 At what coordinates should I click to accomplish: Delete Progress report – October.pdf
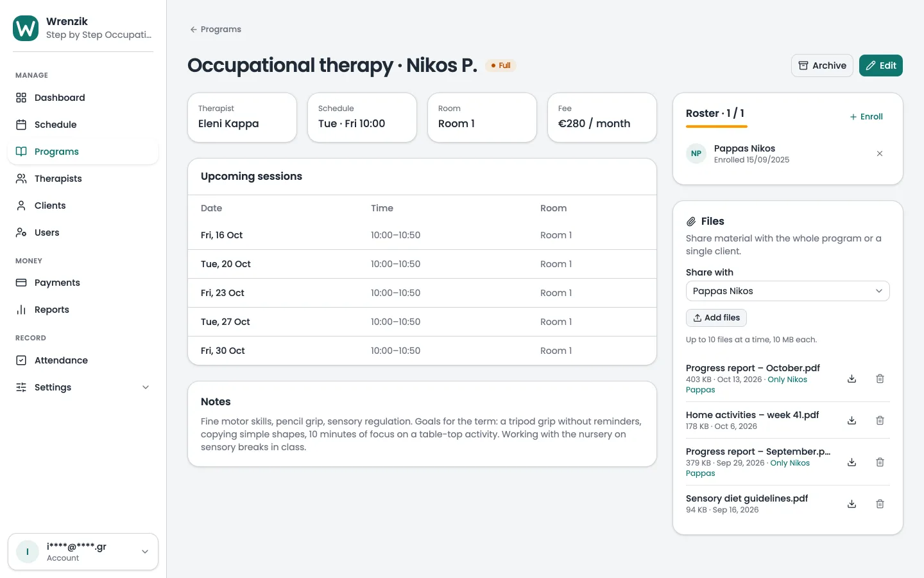(880, 379)
